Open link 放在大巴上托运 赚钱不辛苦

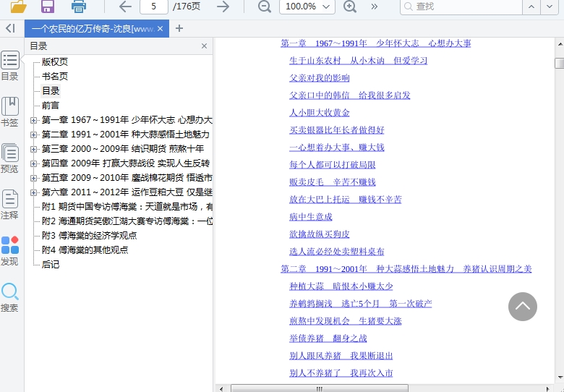pyautogui.click(x=346, y=199)
